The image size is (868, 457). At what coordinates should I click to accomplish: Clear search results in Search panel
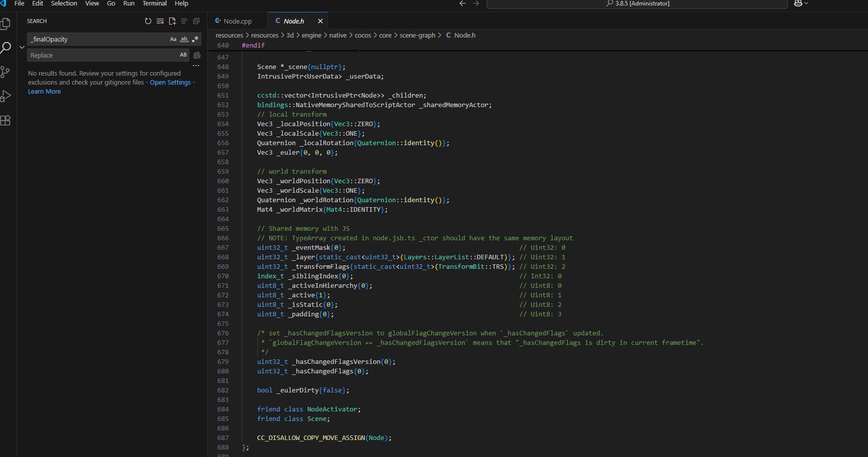[x=160, y=21]
